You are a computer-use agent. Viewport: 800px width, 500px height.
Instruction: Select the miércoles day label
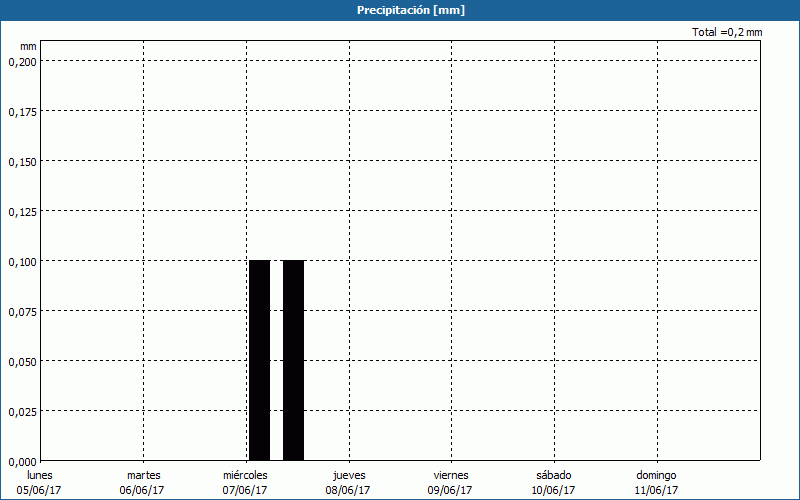pyautogui.click(x=245, y=475)
